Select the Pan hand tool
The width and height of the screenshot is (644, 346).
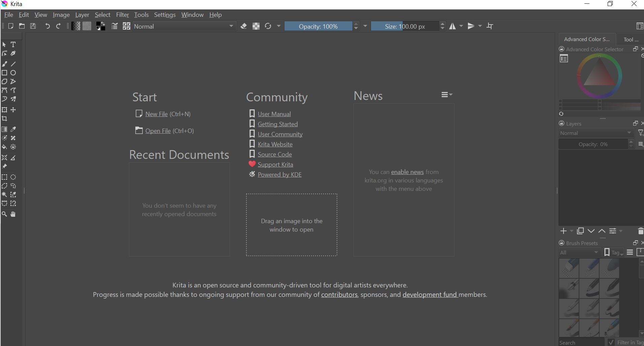click(x=13, y=214)
